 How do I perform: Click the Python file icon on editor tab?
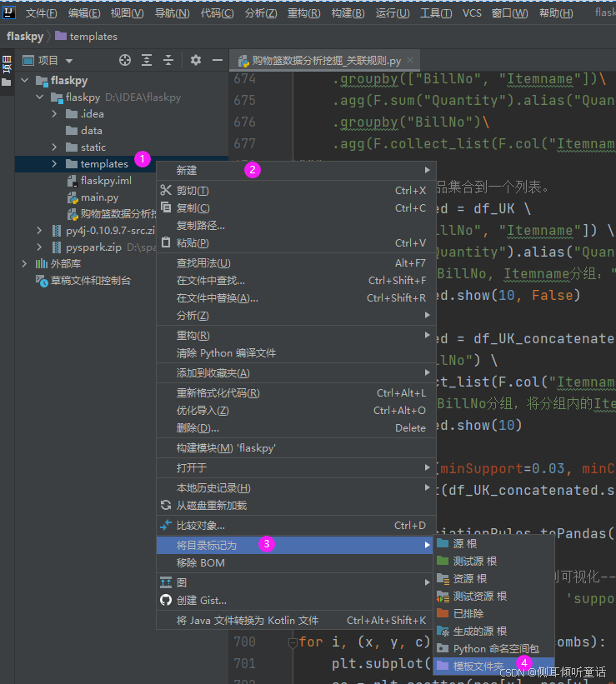click(x=243, y=61)
